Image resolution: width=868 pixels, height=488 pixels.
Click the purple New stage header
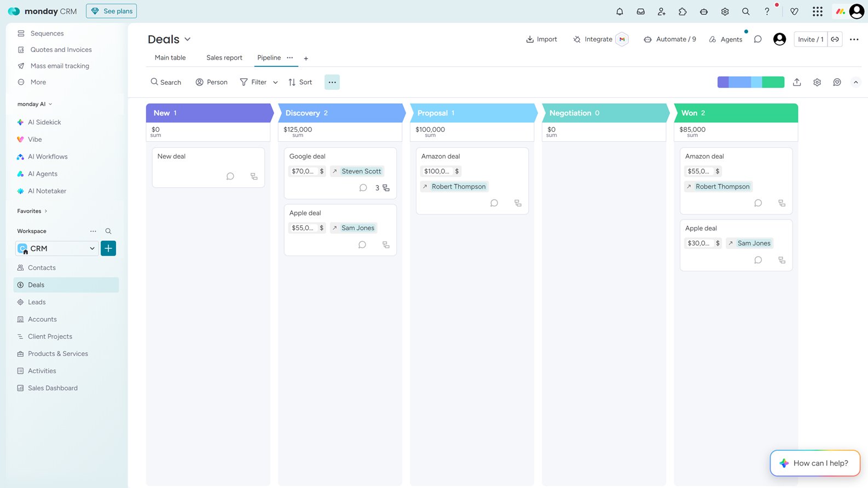coord(209,113)
